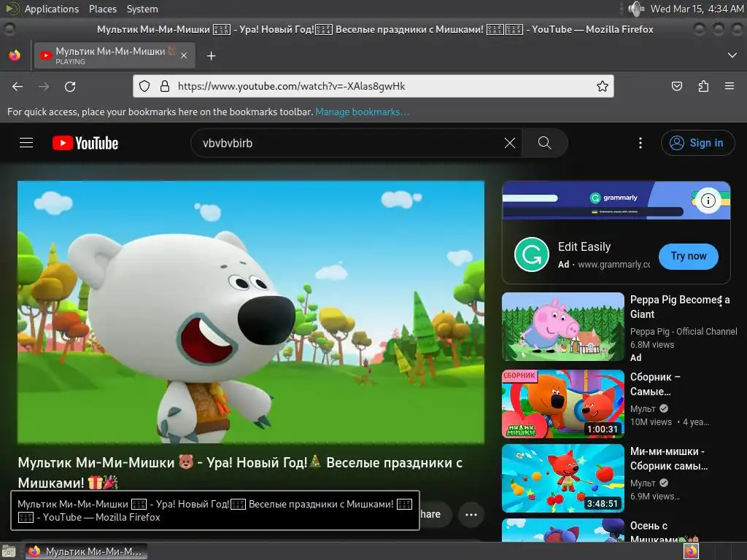The image size is (747, 560).
Task: Open the Сборник – Самые video thumbnail
Action: click(x=562, y=404)
